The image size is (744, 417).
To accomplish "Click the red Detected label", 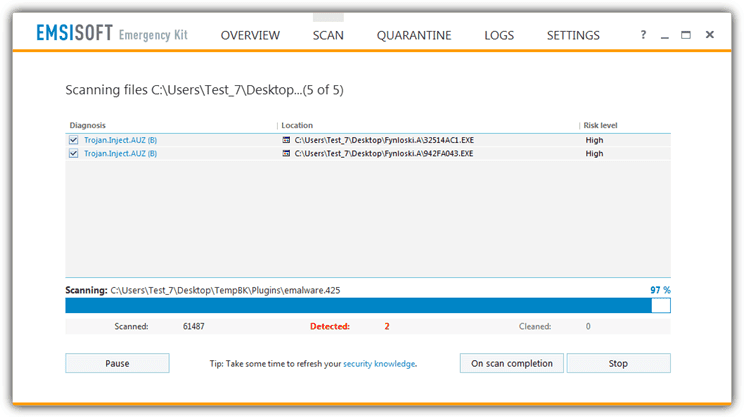I will tap(330, 326).
